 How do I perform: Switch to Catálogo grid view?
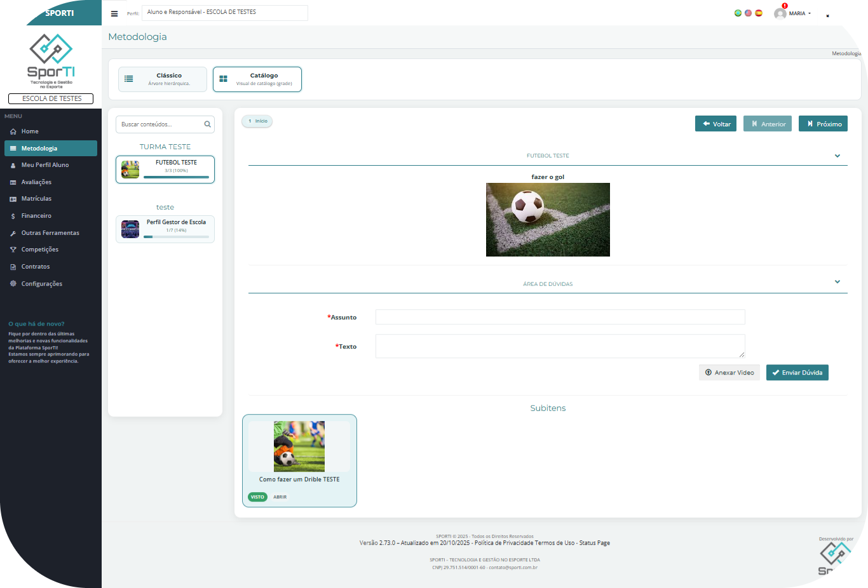(257, 79)
